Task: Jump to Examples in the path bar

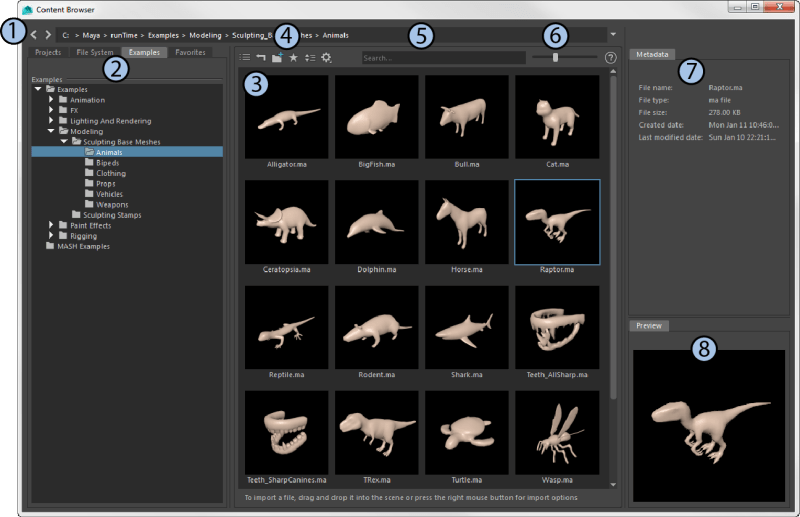Action: (x=163, y=35)
